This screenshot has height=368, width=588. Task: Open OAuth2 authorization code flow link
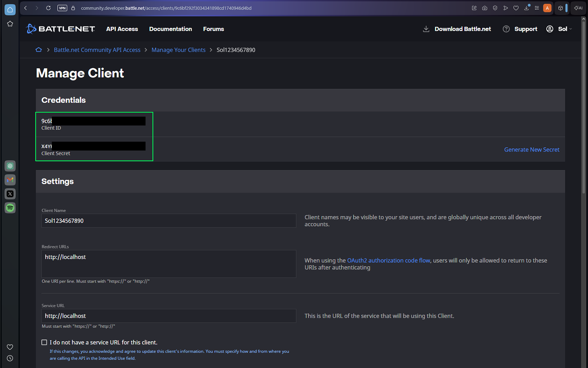[x=388, y=261]
